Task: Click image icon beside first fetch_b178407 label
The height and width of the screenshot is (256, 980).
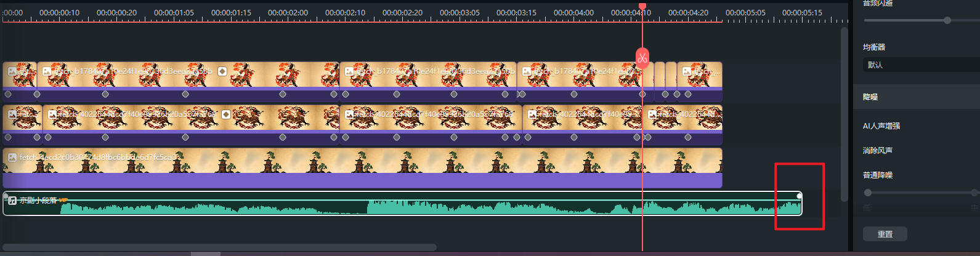Action: pyautogui.click(x=47, y=71)
